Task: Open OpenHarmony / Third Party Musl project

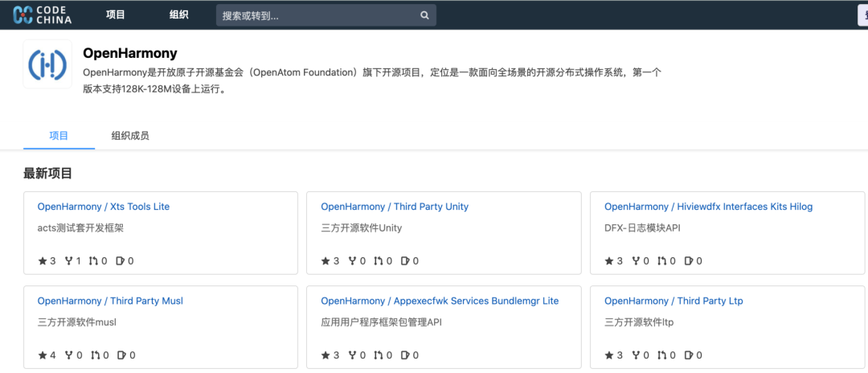Action: pyautogui.click(x=110, y=301)
